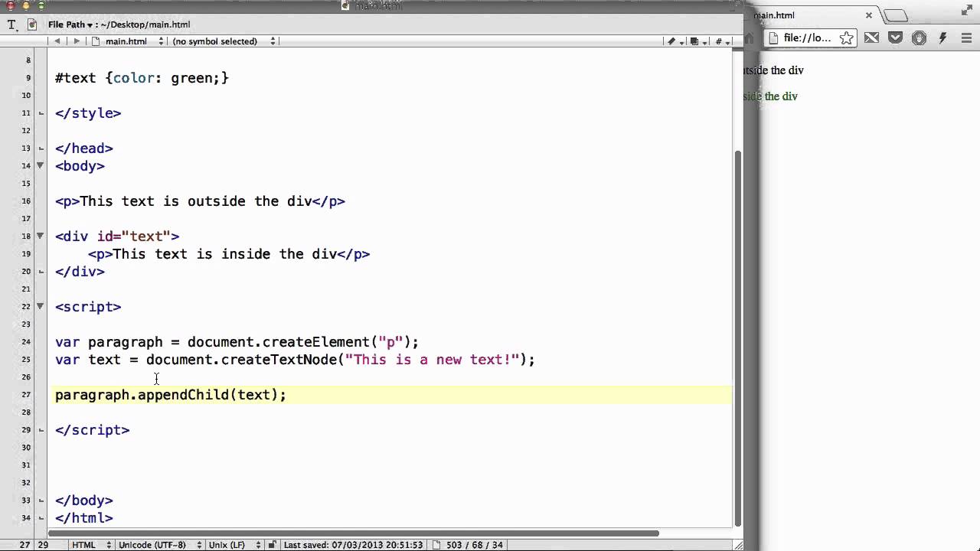Image resolution: width=980 pixels, height=551 pixels.
Task: Click the document statistics page icon
Action: point(436,545)
